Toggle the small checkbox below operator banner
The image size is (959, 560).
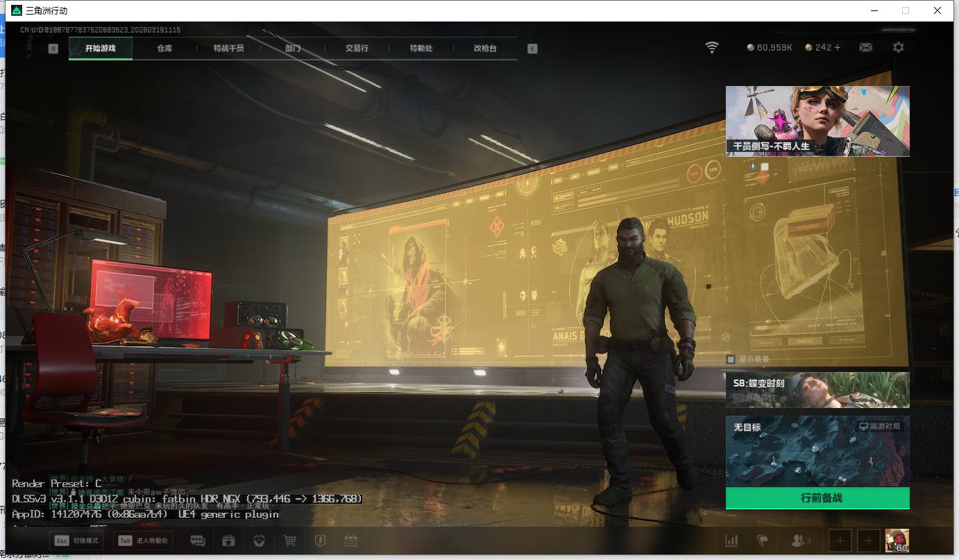pos(765,167)
